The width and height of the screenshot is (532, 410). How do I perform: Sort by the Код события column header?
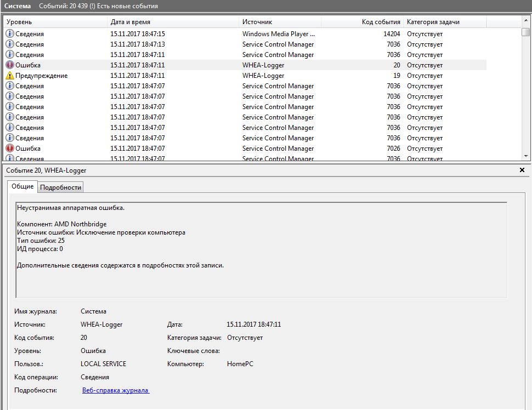[x=362, y=22]
